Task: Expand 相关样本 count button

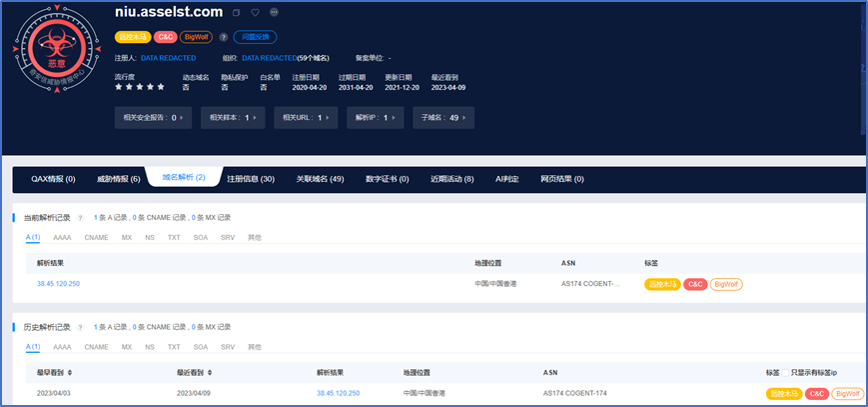Action: tap(233, 118)
